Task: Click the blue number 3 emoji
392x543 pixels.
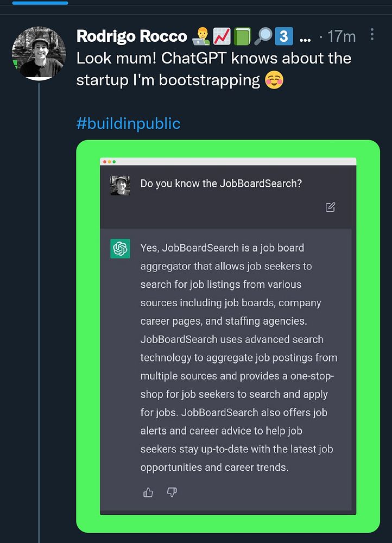Action: (284, 37)
